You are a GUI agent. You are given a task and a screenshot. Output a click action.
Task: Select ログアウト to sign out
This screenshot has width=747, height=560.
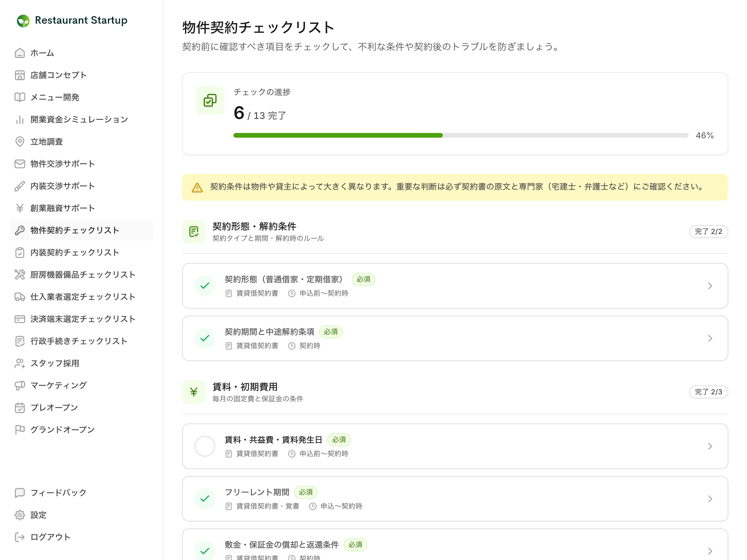tap(81, 537)
